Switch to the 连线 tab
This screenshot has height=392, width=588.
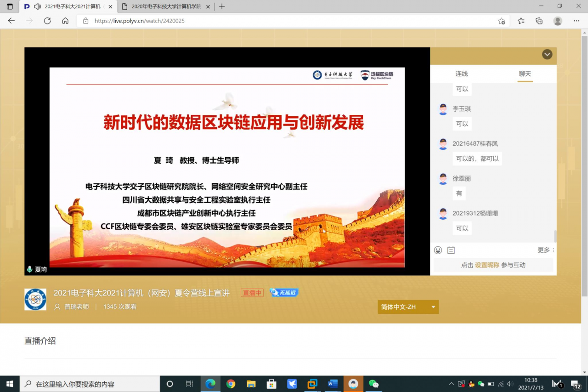[462, 74]
